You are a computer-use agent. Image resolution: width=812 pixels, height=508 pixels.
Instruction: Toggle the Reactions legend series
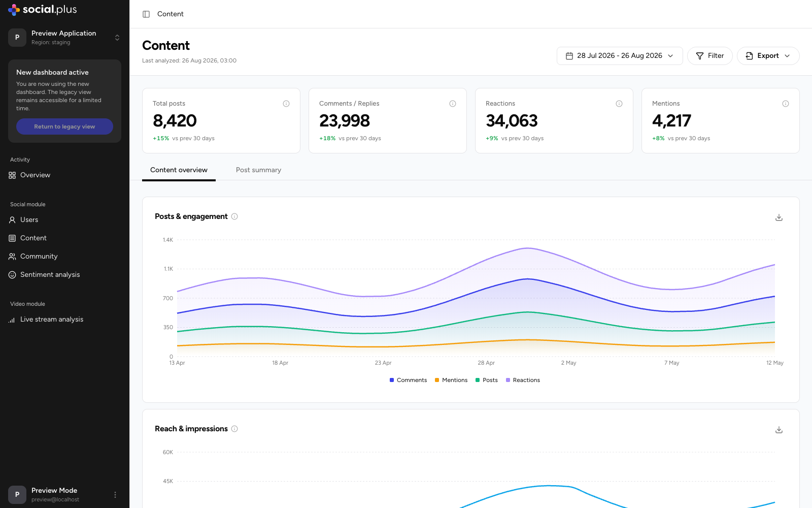[x=523, y=380]
